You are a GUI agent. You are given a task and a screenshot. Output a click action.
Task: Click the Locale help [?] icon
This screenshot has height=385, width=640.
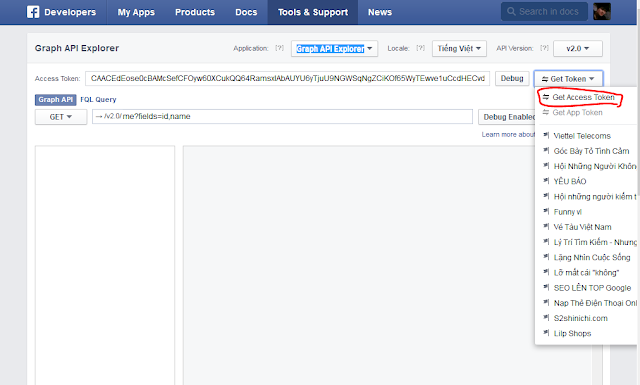(420, 48)
